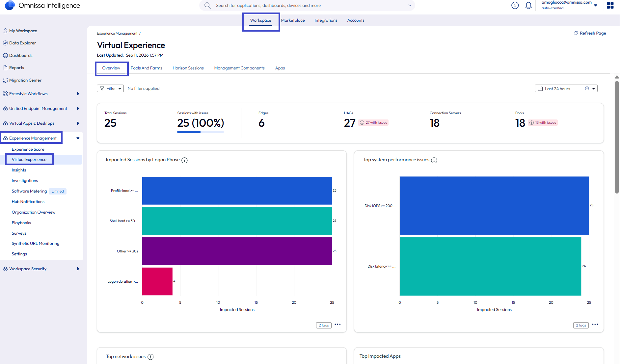Image resolution: width=620 pixels, height=364 pixels.
Task: Click the Other >= 30s purple bar
Action: [x=237, y=251]
